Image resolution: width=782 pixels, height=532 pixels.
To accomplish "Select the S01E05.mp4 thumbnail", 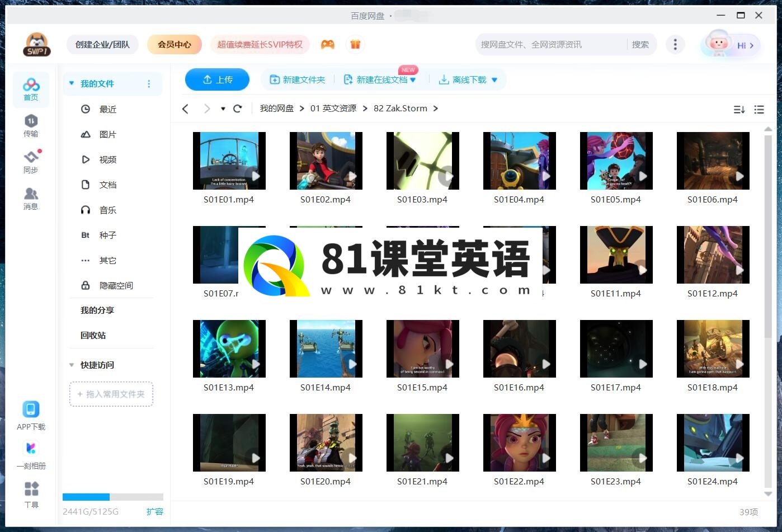I will tap(616, 161).
